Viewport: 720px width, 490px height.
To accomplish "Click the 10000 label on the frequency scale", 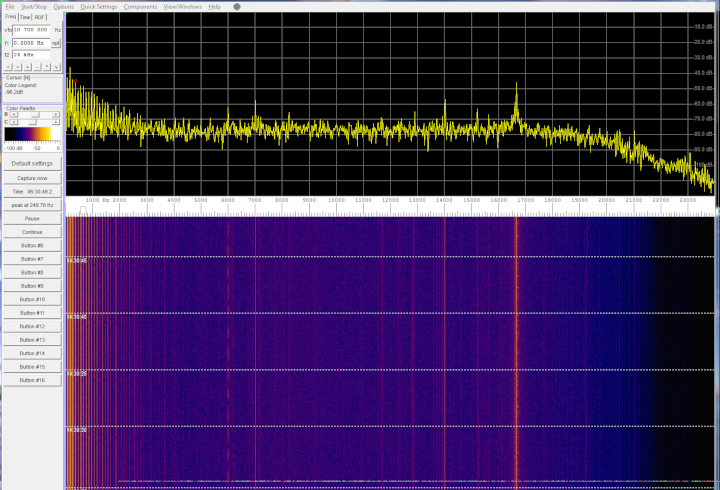I will 336,200.
